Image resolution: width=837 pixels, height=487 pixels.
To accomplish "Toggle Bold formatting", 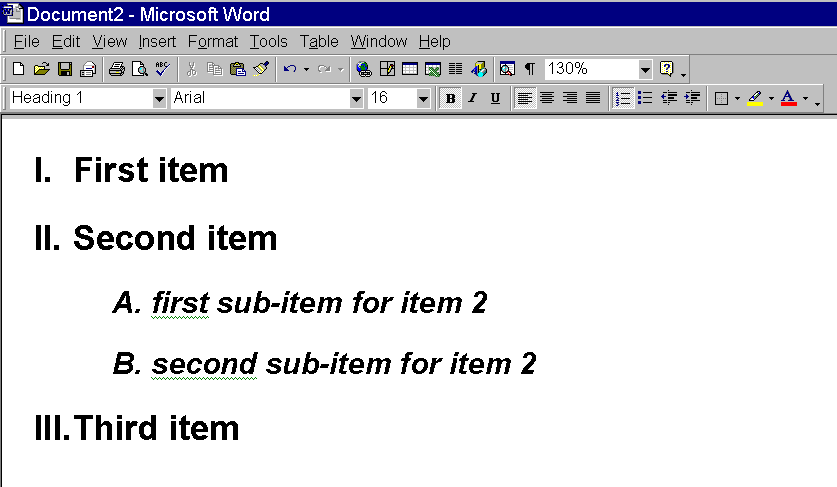I will [x=451, y=98].
